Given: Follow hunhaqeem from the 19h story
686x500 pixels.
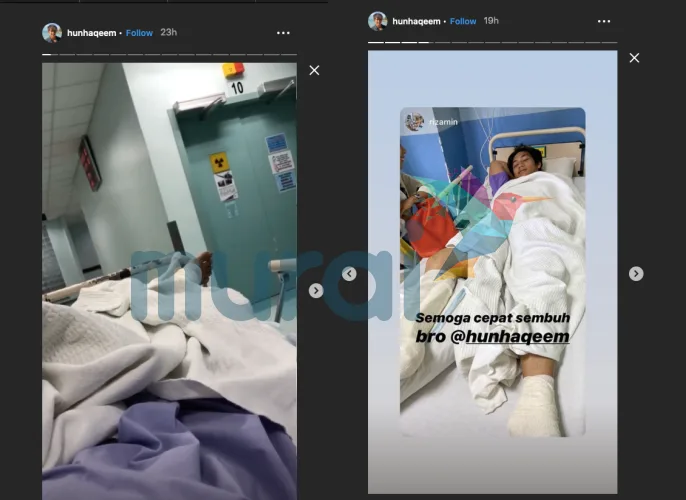Looking at the screenshot, I should coord(463,21).
